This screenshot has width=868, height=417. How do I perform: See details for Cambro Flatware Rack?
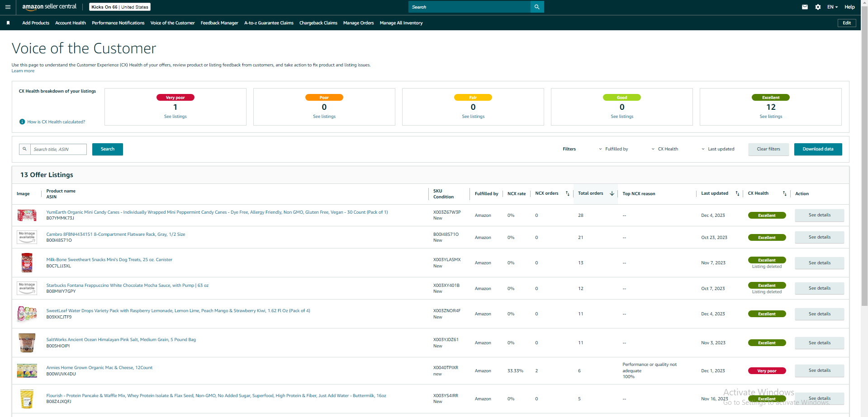coord(820,237)
